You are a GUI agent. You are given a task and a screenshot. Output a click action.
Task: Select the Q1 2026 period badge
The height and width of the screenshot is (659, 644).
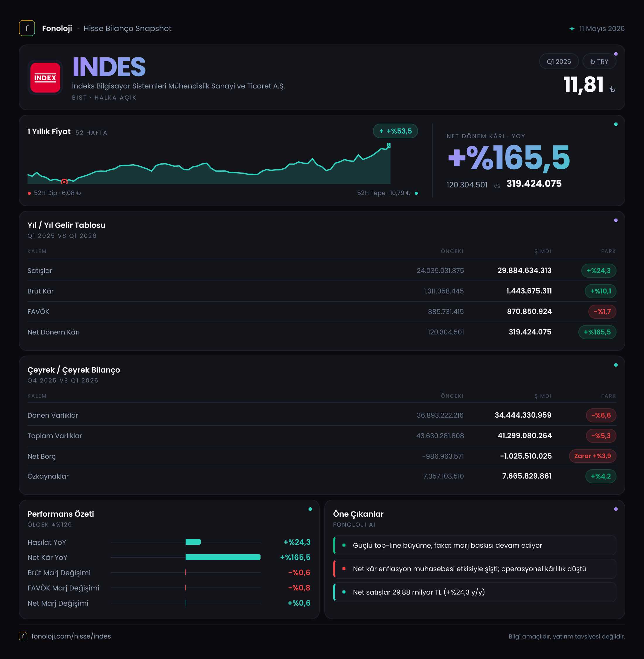pos(559,61)
